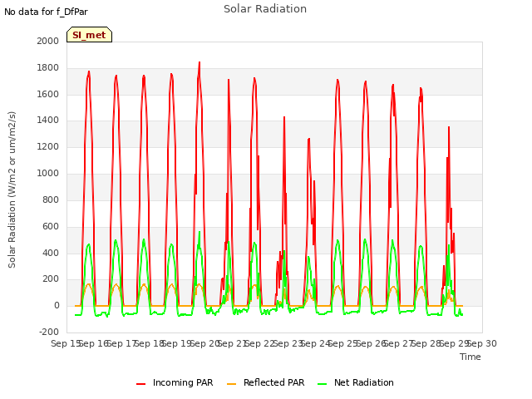Image resolution: width=532 pixels, height=399 pixels.
Task: Click the green Net Radiation legend swatch
Action: 322,384
